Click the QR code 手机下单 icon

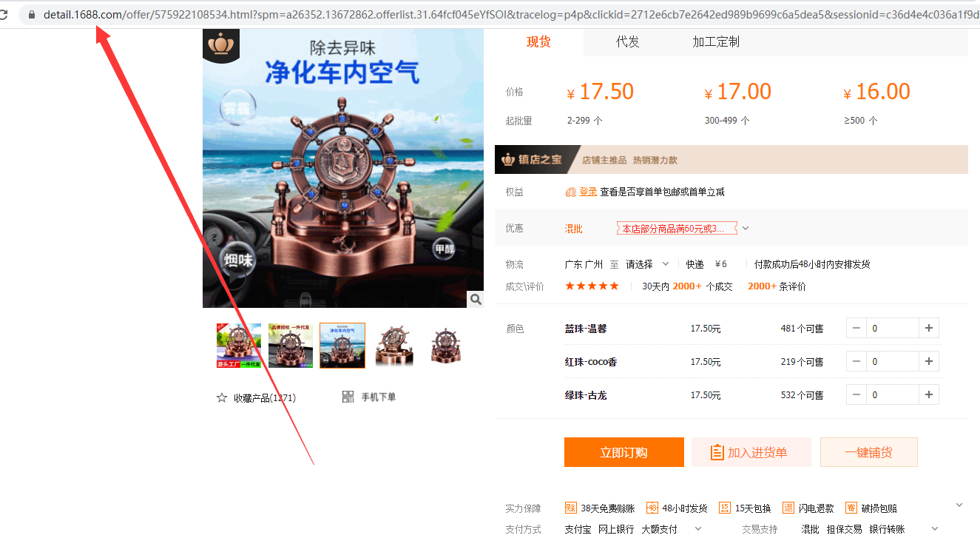[x=348, y=397]
